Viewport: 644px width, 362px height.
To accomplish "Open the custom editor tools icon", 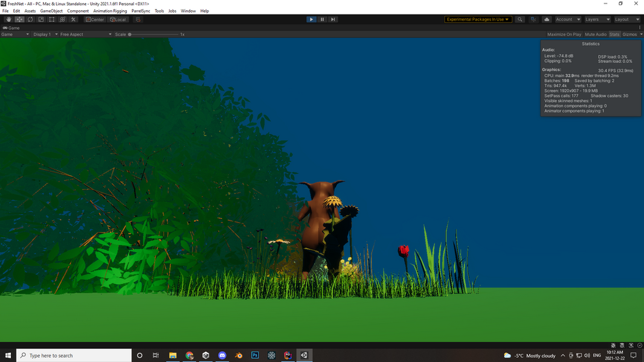I will point(73,19).
